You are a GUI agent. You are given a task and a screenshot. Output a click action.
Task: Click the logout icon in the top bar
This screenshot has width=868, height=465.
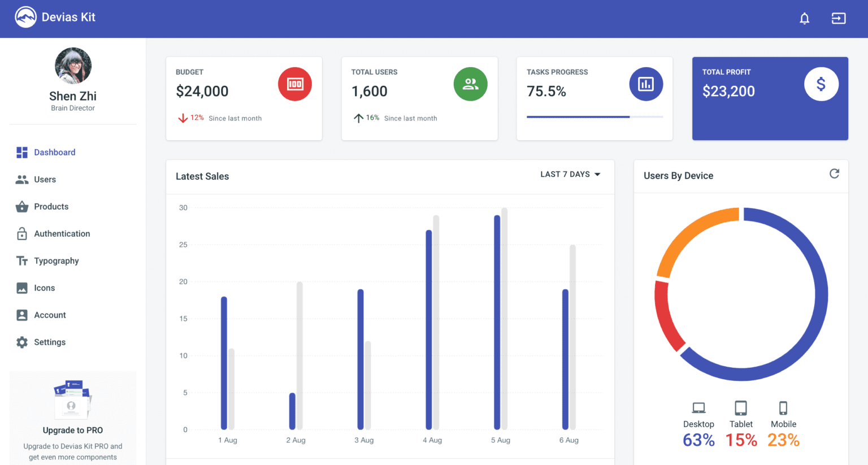pyautogui.click(x=839, y=19)
